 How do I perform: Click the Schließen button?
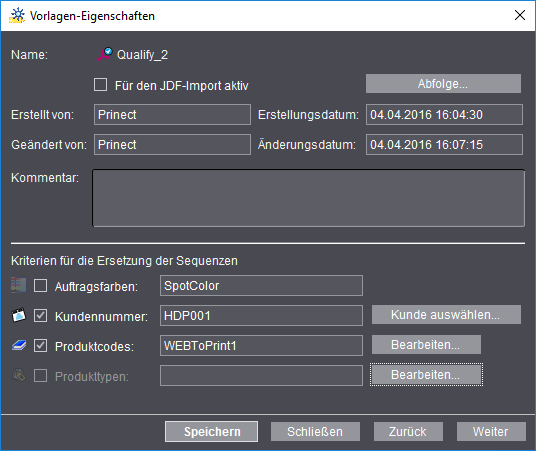pos(315,432)
